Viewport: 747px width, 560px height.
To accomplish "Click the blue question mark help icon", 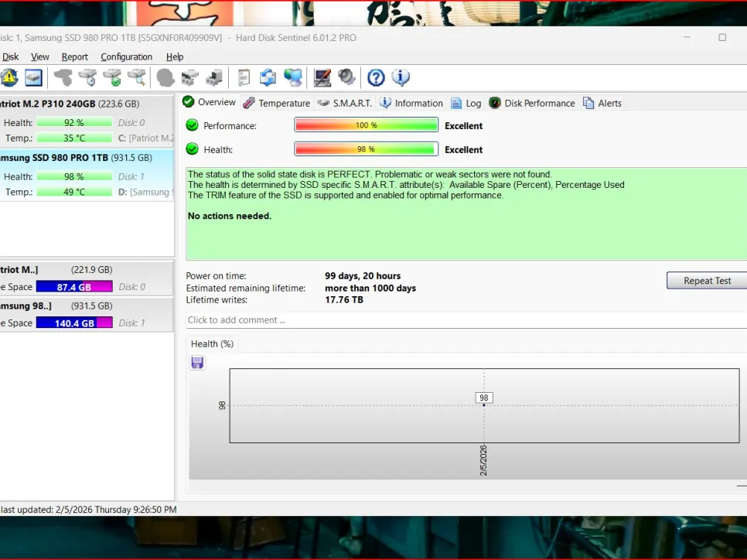I will point(376,77).
